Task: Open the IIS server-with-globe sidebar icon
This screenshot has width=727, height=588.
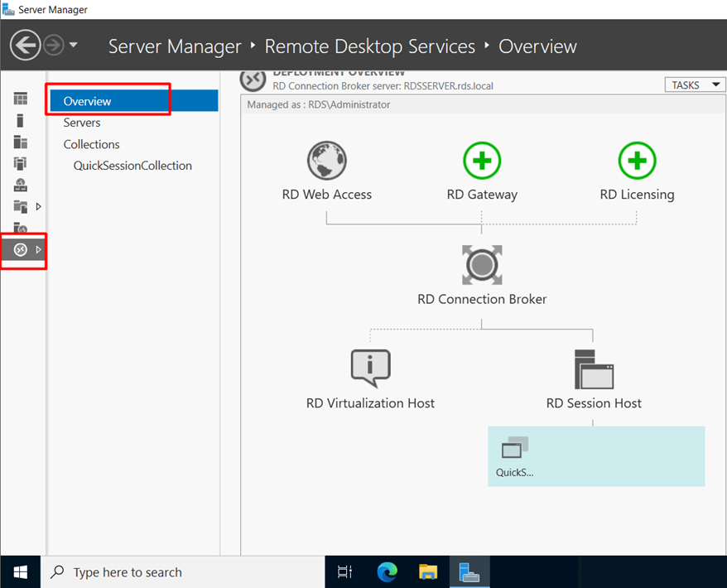Action: pos(21,227)
